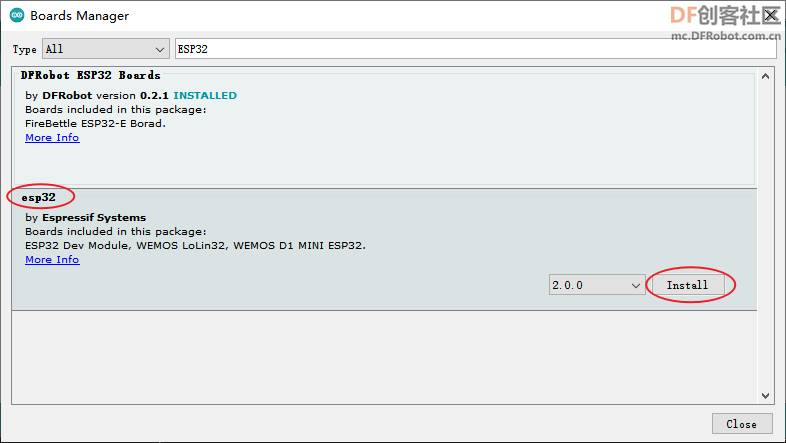Click the 'FireBettle ESP32-E Borad.' text
Screen dimensions: 786x443
pos(95,123)
